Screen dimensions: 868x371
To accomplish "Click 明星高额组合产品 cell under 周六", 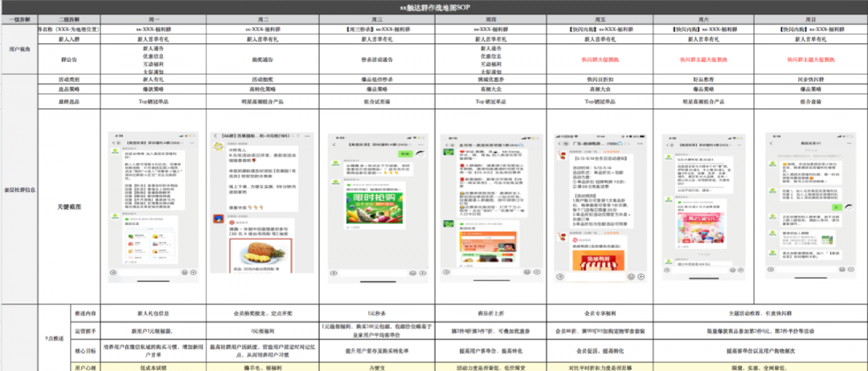I will (x=703, y=102).
